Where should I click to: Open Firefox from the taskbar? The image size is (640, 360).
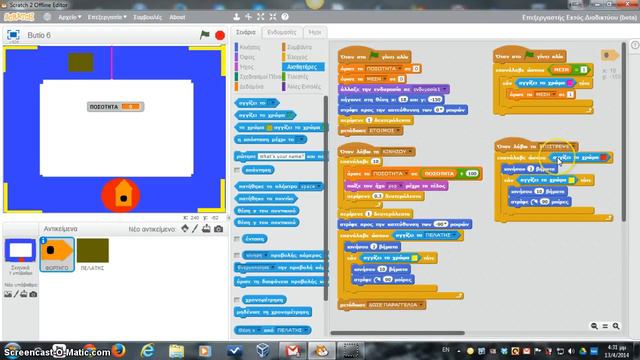(118, 351)
